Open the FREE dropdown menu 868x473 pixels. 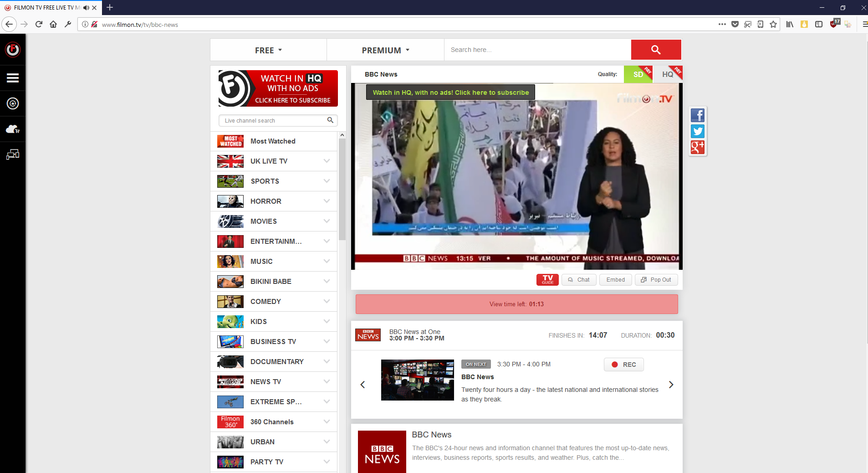tap(268, 50)
